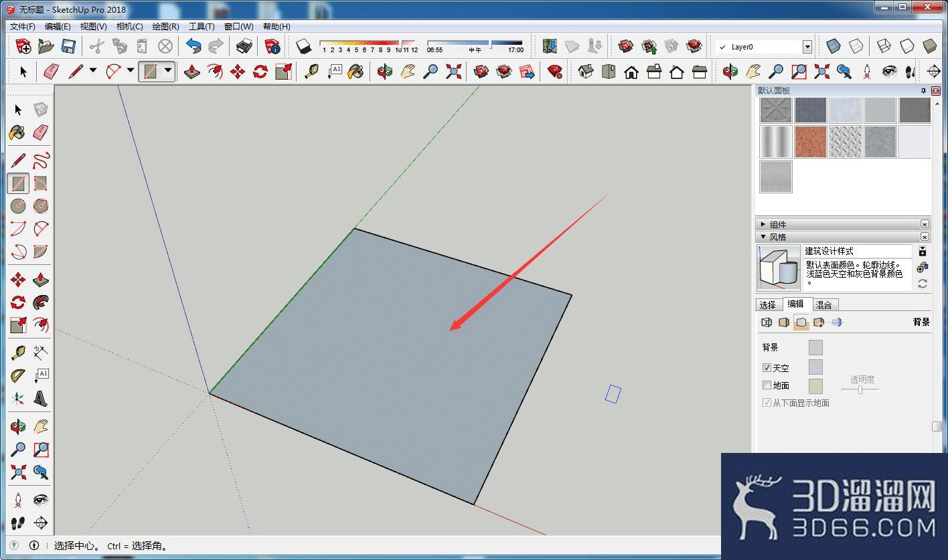948x560 pixels.
Task: Open the 绘图(R) menu
Action: pos(165,27)
